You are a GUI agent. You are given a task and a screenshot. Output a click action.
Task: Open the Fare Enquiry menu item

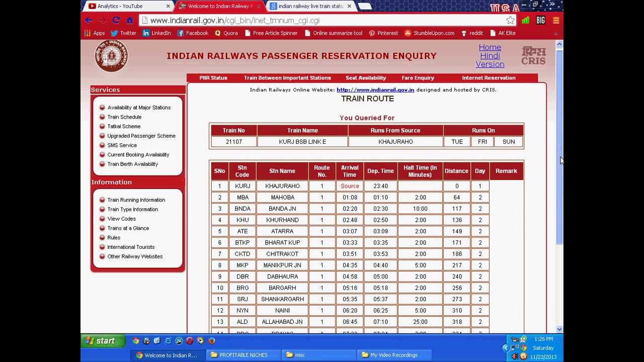(418, 78)
